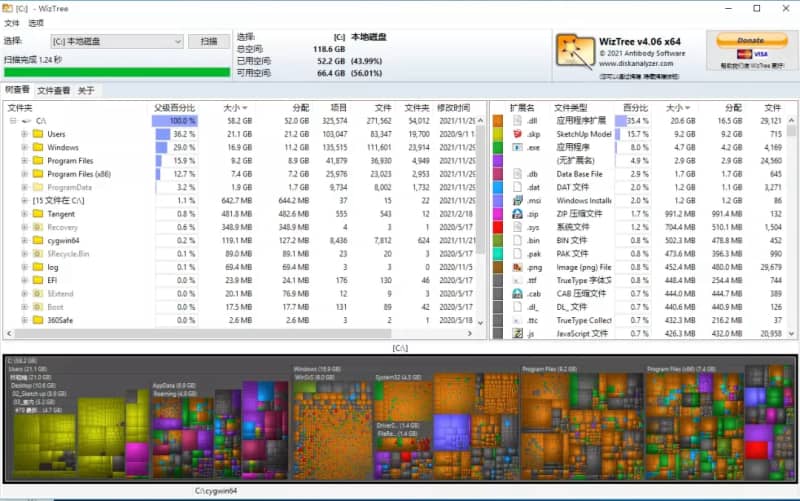Click the cygwin64 folder icon
This screenshot has height=501, width=800.
(x=38, y=240)
